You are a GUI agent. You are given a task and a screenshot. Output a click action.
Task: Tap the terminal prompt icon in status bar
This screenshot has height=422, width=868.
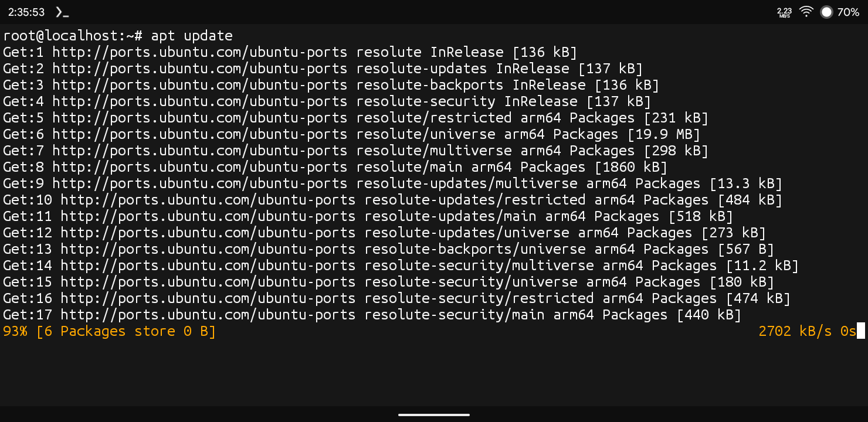click(x=62, y=12)
